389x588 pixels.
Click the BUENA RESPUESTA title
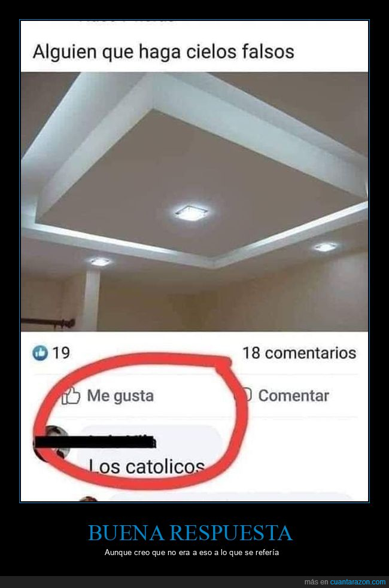tap(190, 533)
